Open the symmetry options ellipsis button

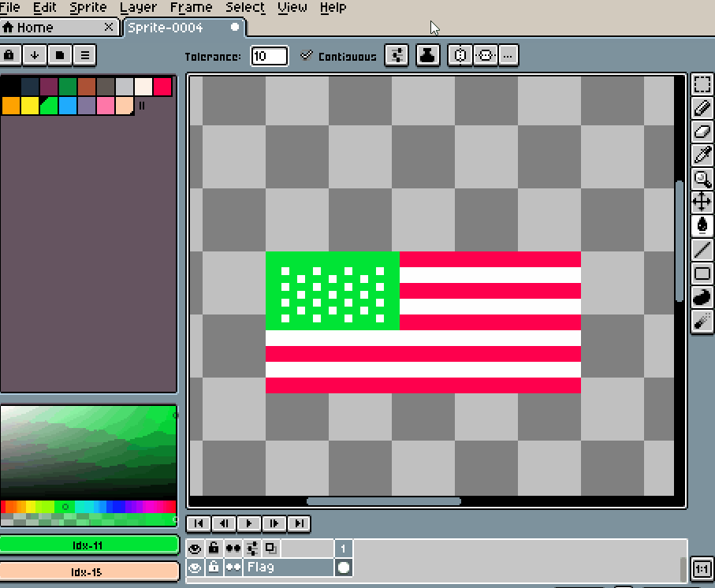coord(508,55)
